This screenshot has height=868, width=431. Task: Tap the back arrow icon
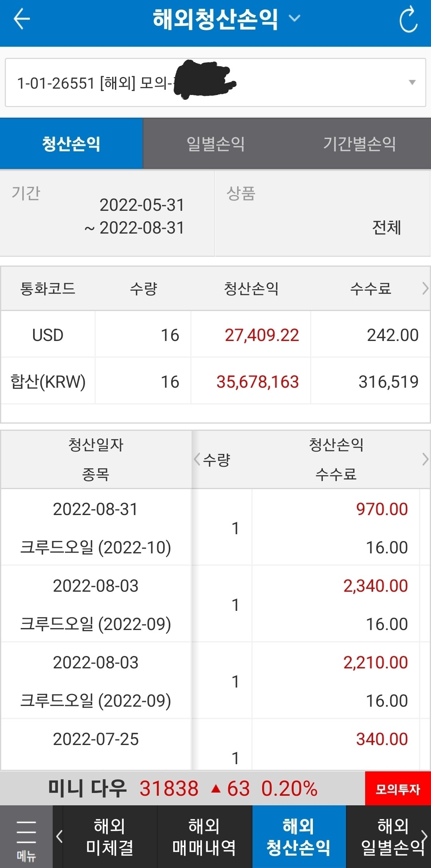[22, 19]
